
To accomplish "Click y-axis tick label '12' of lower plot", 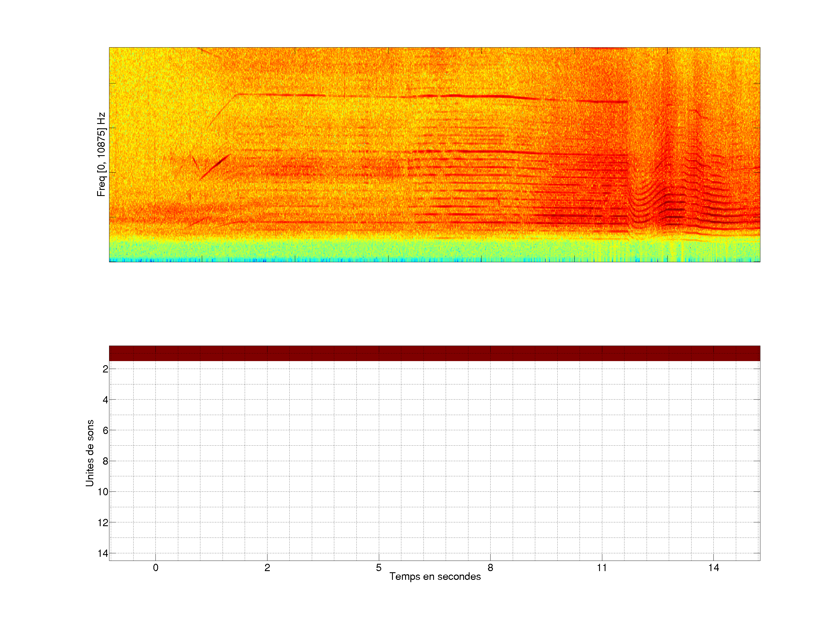I will 103,523.
